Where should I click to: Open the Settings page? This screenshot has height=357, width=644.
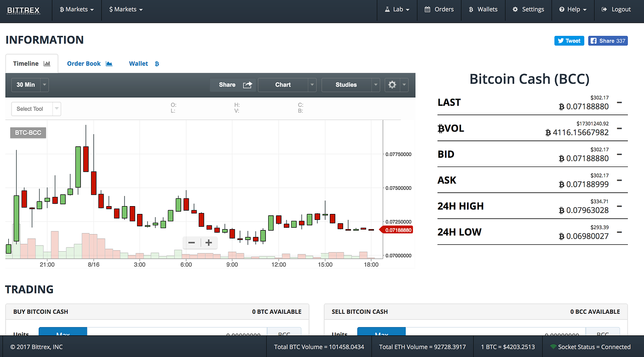528,10
